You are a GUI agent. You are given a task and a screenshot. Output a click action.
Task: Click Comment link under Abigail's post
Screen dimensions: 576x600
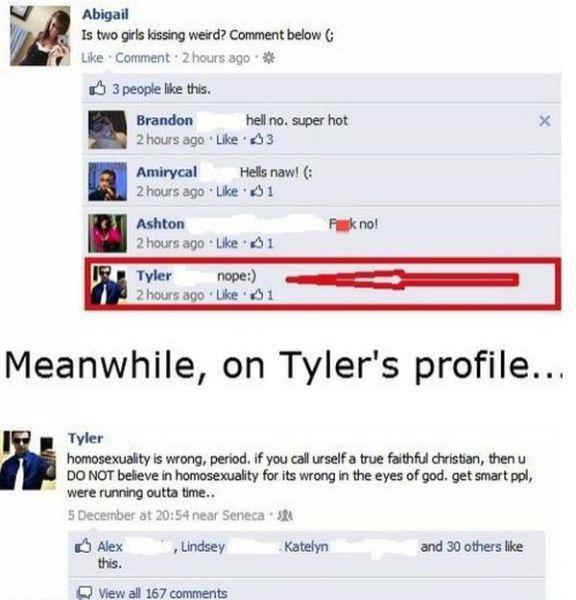tap(142, 58)
